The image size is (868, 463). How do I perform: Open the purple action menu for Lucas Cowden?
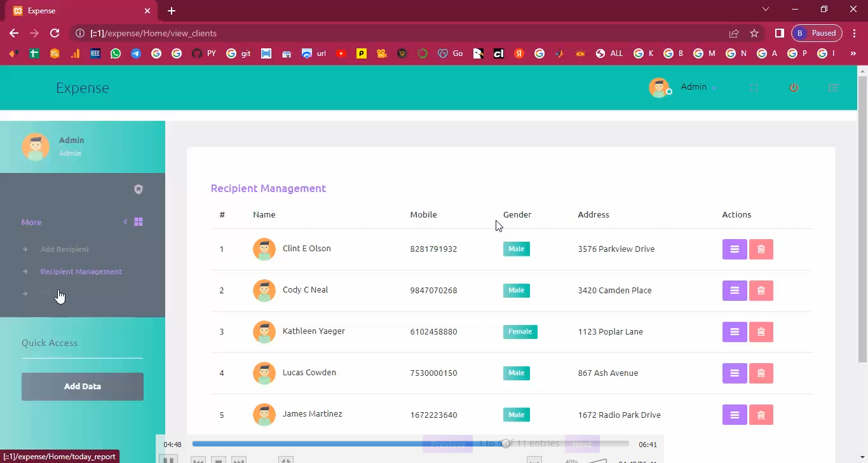[734, 373]
